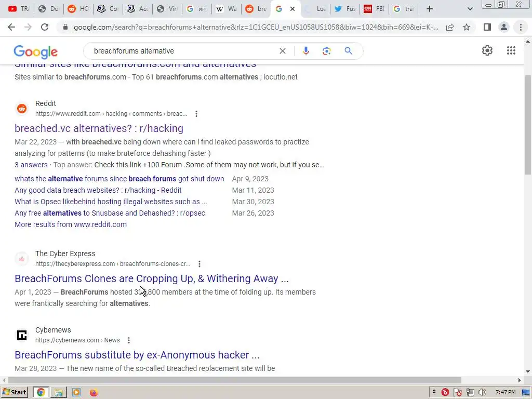Search by image with Lens icon

point(326,51)
